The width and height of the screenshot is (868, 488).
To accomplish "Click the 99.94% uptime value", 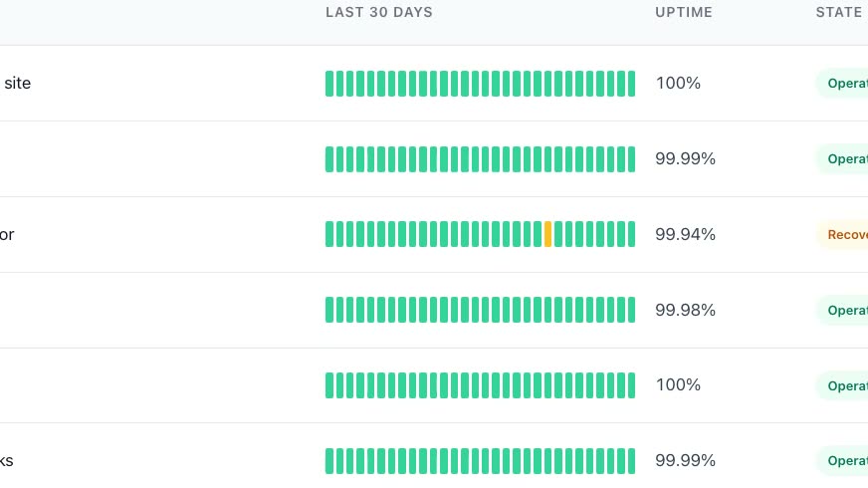I will tap(685, 234).
